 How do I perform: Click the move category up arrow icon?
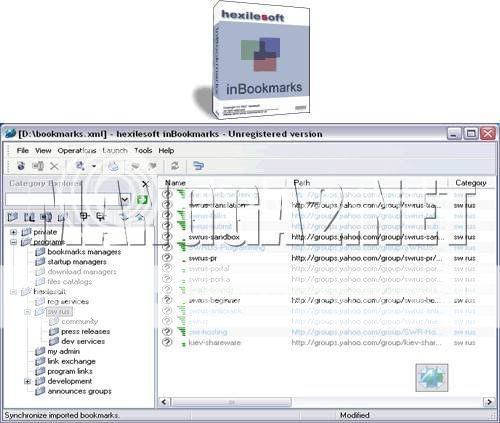pos(140,217)
